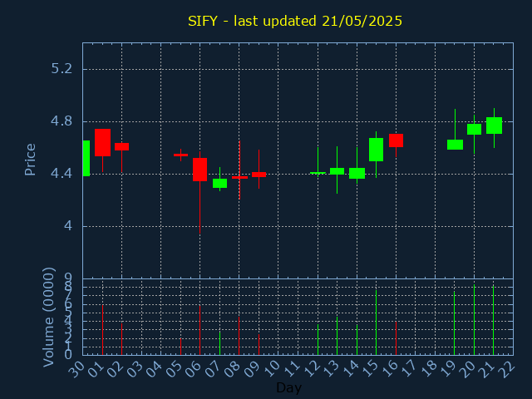Click the tall green volume bar for day 15
532x399 pixels.
tap(376, 323)
